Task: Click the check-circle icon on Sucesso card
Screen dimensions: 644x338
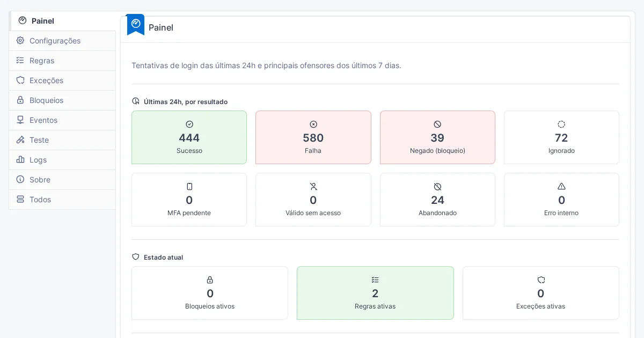Action: [189, 124]
